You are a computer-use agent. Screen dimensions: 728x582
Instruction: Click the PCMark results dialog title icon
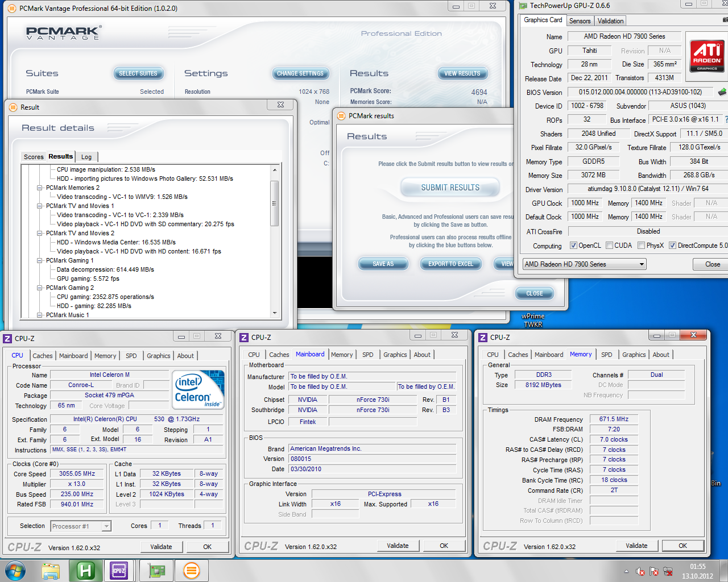[x=341, y=116]
